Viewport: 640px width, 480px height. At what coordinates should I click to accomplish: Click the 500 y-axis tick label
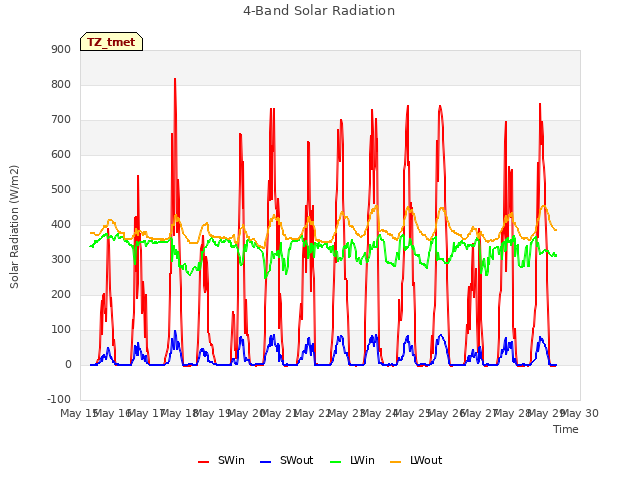[61, 189]
